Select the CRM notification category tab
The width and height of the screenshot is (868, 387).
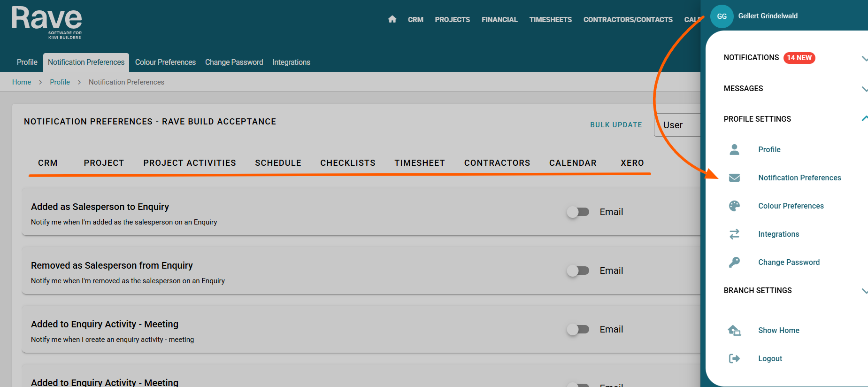pyautogui.click(x=48, y=163)
